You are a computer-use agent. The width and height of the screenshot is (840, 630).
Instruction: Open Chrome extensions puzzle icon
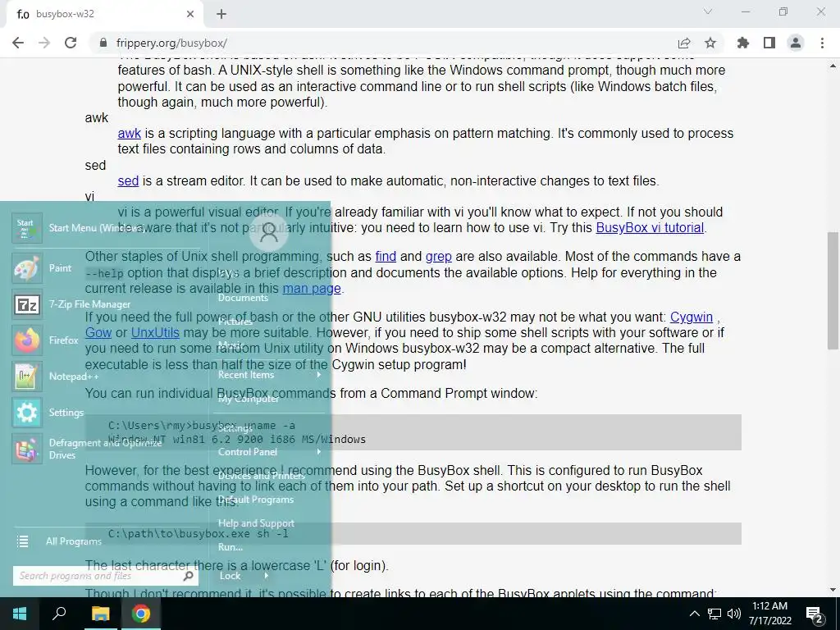point(743,43)
